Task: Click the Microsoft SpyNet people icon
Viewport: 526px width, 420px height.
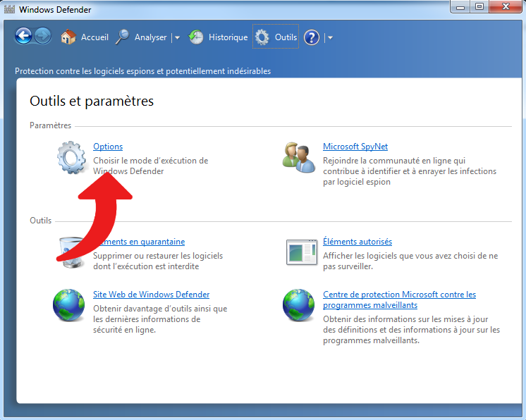Action: point(298,158)
